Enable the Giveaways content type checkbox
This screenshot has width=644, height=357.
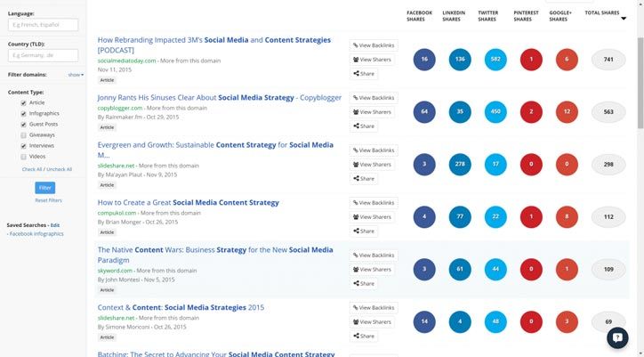click(23, 135)
